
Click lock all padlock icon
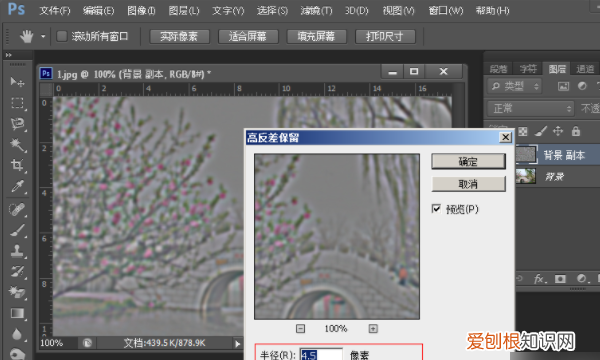(x=576, y=131)
